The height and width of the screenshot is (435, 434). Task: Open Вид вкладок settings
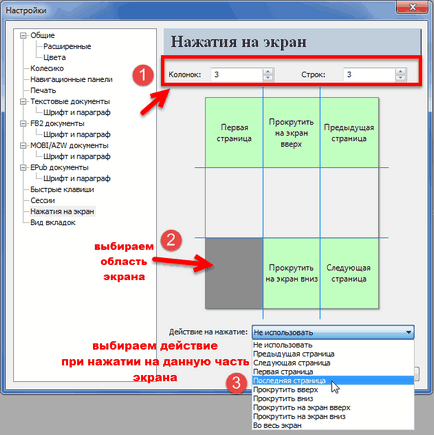53,222
